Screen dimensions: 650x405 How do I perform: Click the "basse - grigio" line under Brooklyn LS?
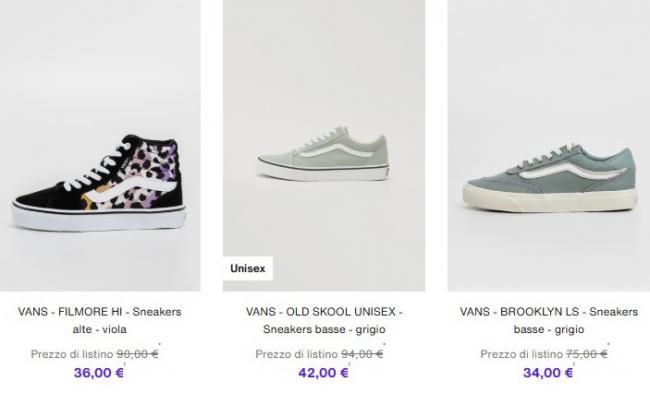point(548,330)
